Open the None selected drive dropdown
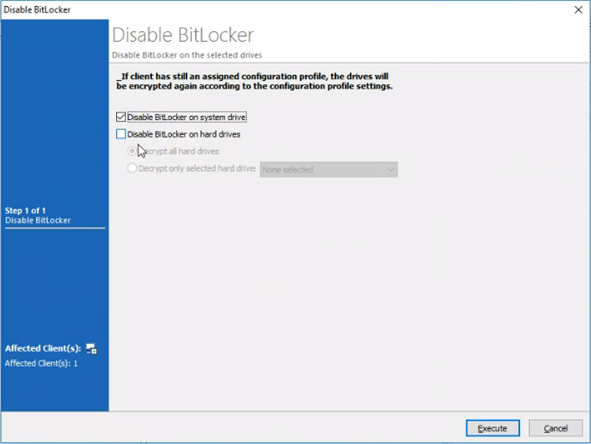Screen dimensions: 591x444 click(x=329, y=170)
